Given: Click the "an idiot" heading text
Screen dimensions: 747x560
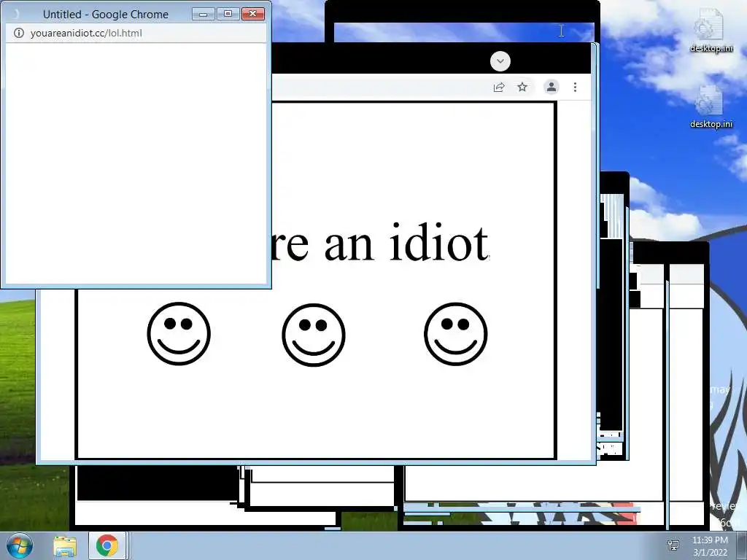Looking at the screenshot, I should point(406,242).
